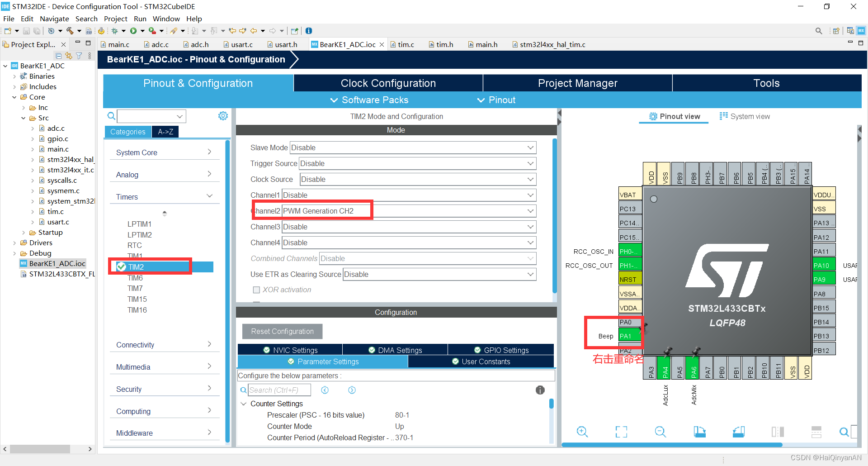This screenshot has height=466, width=868.
Task: Zoom in on the pinout chip view
Action: (x=582, y=432)
